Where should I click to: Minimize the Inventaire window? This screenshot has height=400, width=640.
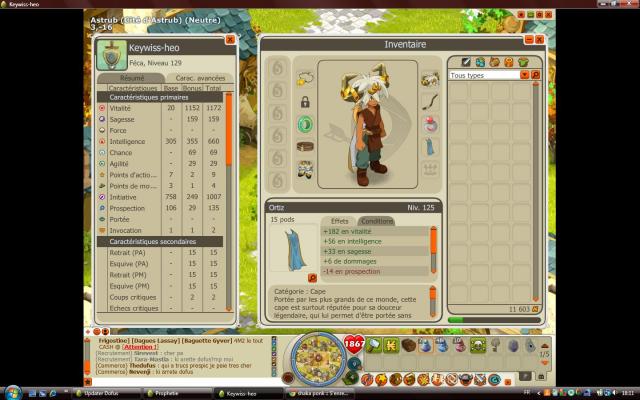pyautogui.click(x=529, y=40)
